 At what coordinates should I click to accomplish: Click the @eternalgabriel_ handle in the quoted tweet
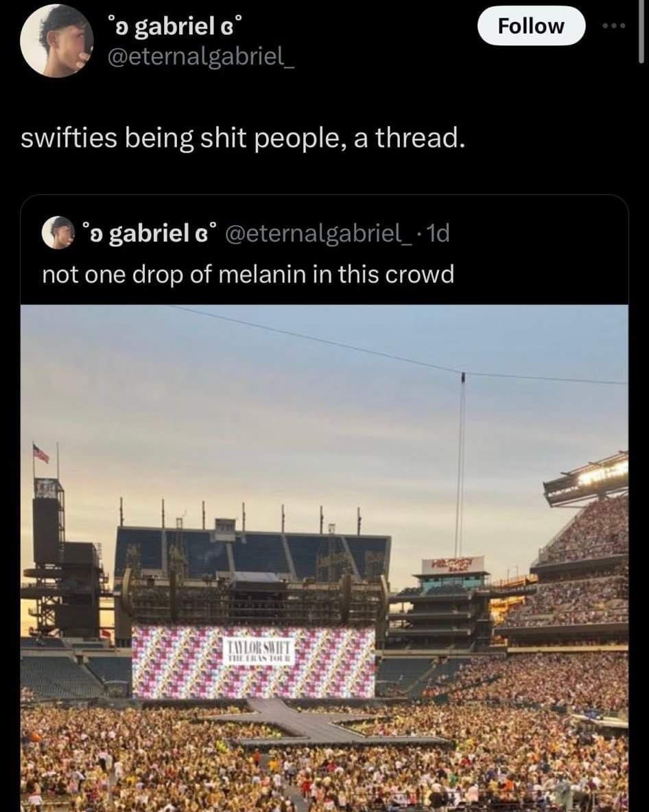pos(318,233)
